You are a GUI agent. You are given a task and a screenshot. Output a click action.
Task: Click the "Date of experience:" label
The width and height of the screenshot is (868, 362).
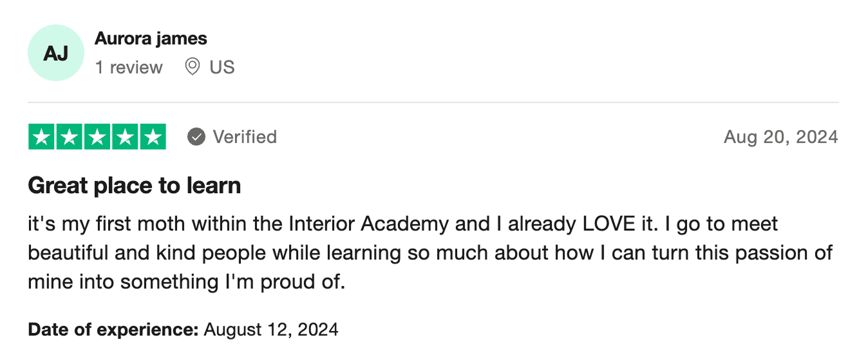coord(113,330)
